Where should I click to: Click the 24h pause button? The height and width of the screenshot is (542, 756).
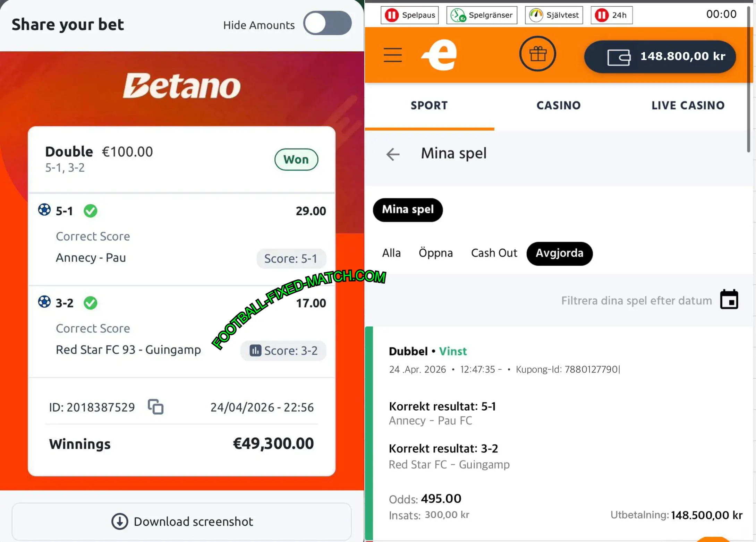pyautogui.click(x=611, y=15)
